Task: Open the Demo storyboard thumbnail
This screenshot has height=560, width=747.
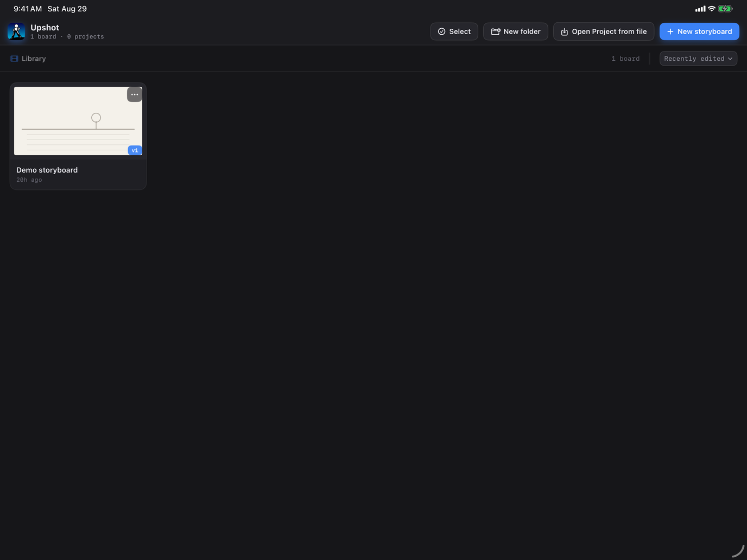Action: pyautogui.click(x=78, y=121)
